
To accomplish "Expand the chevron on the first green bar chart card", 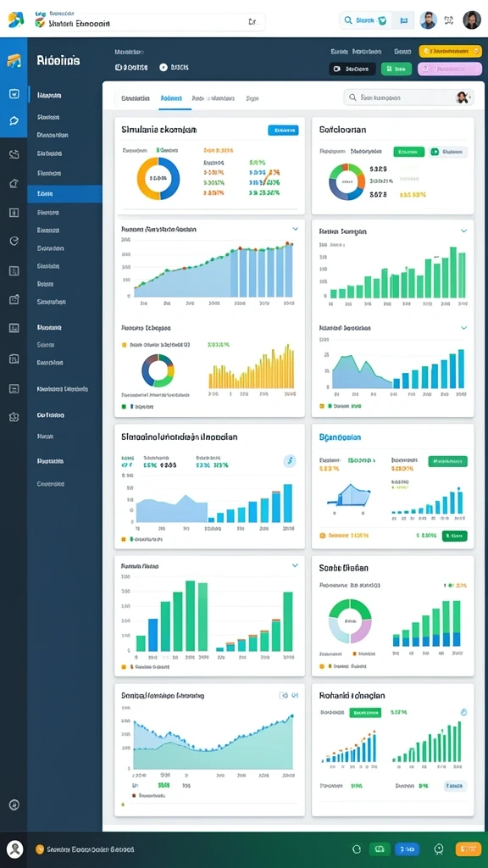I will point(463,231).
